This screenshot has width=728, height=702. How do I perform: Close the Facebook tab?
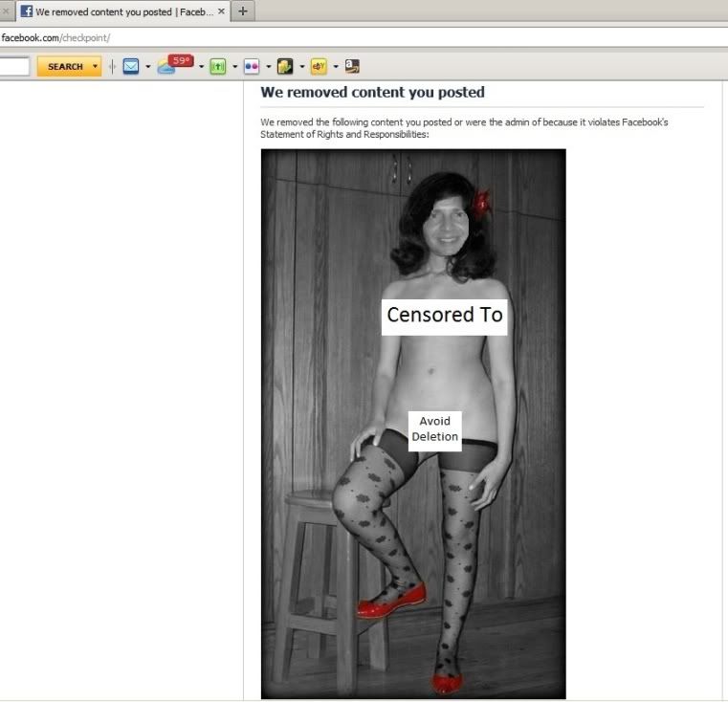[222, 11]
